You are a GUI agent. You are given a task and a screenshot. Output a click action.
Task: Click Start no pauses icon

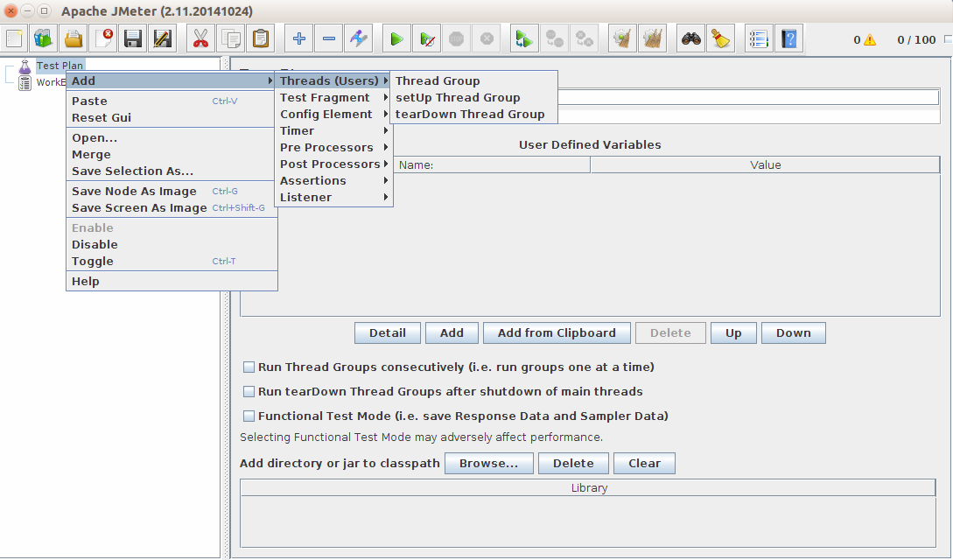[427, 38]
